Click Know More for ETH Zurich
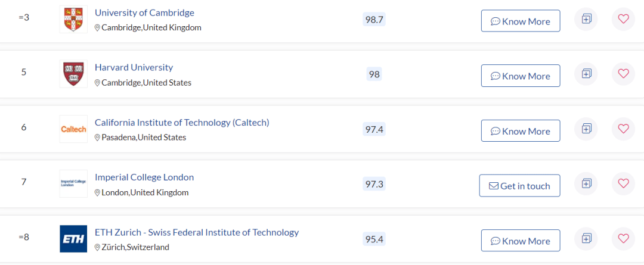 pos(521,241)
